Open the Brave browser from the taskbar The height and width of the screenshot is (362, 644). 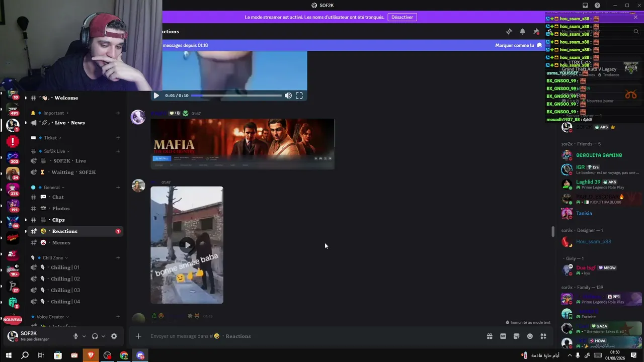click(x=91, y=355)
